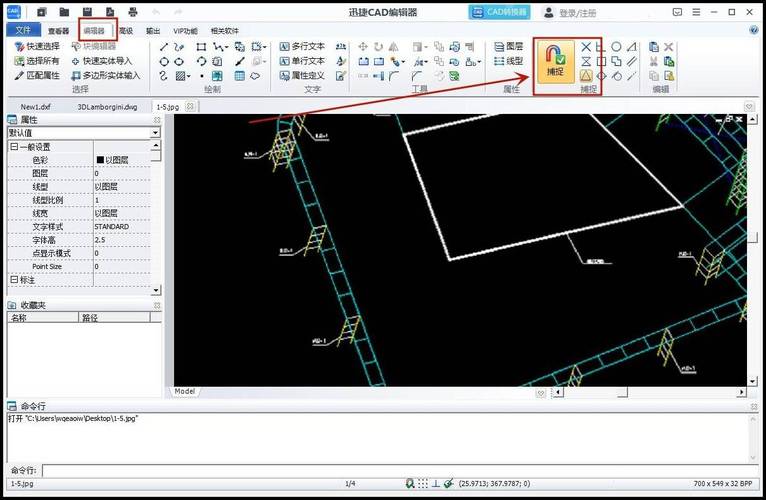
Task: Click the 图层 button in Properties group
Action: (509, 46)
